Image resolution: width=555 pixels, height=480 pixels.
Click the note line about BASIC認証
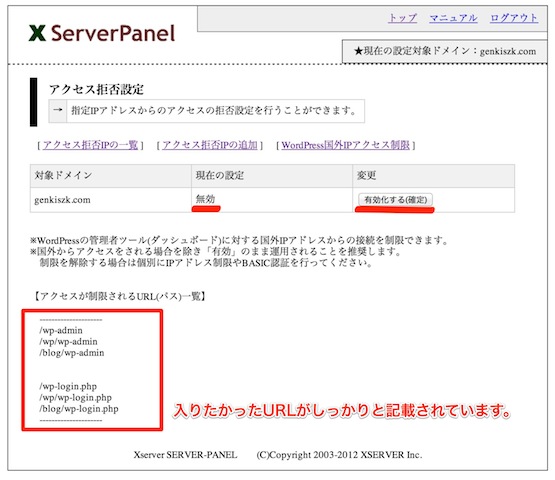click(206, 263)
